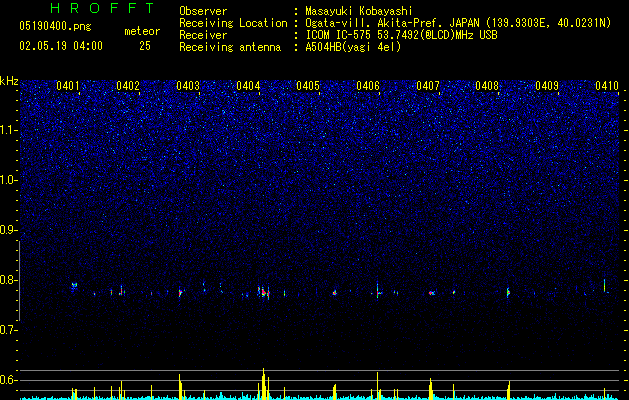The width and height of the screenshot is (629, 400).
Task: Click the Receiving antenna field label
Action: [x=230, y=47]
